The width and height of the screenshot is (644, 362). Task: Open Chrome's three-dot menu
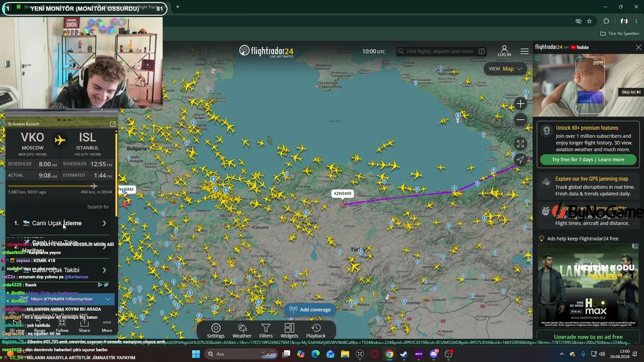tap(637, 21)
